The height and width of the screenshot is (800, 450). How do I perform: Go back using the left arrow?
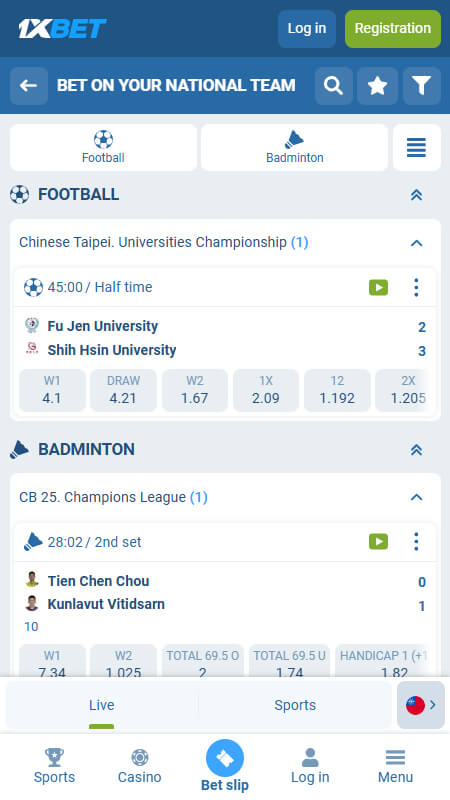tap(29, 86)
